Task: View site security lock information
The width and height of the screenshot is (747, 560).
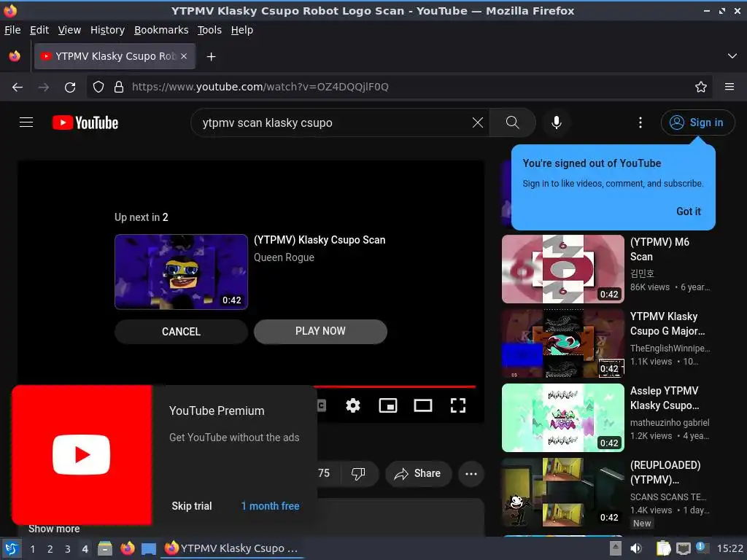Action: tap(119, 87)
